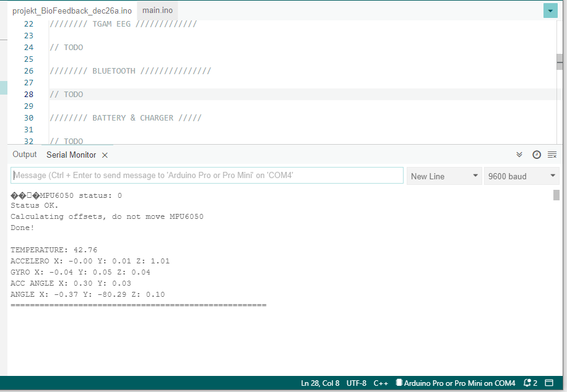567x392 pixels.
Task: Toggle timestamp display clock icon
Action: (536, 155)
